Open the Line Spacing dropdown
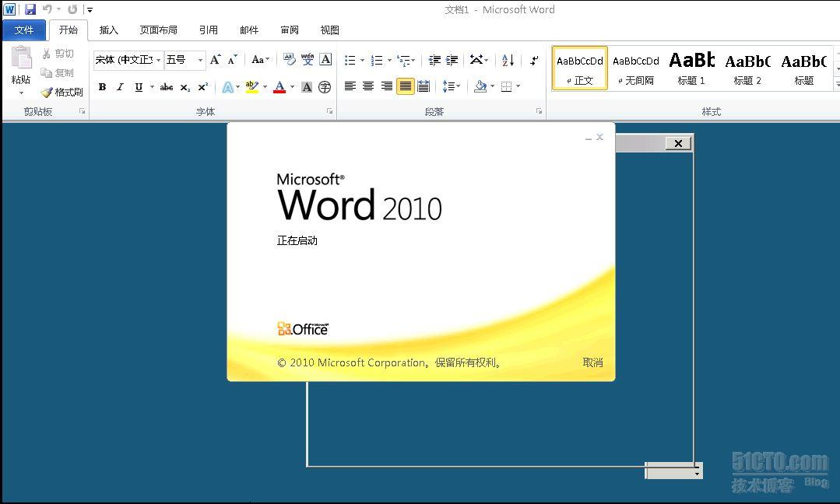The width and height of the screenshot is (840, 504). [451, 86]
